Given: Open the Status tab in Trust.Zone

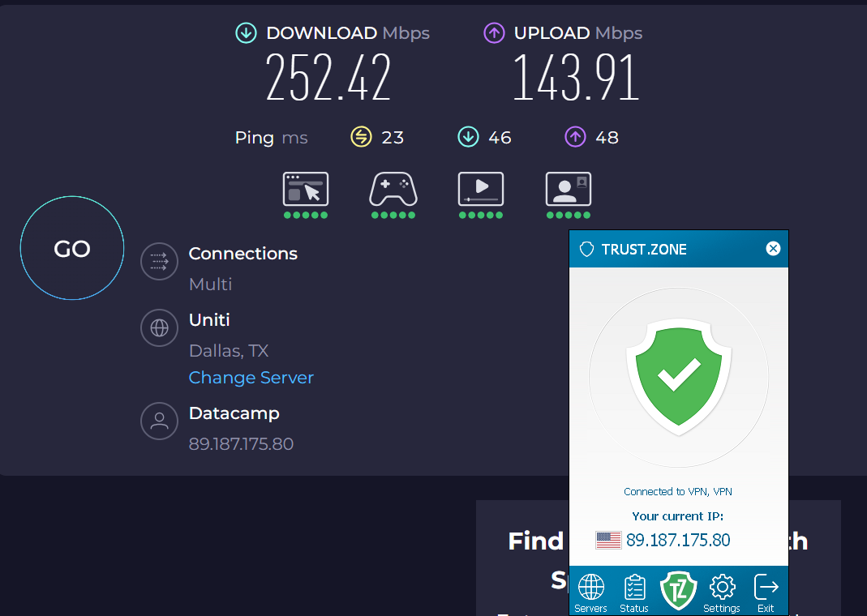Looking at the screenshot, I should (634, 592).
